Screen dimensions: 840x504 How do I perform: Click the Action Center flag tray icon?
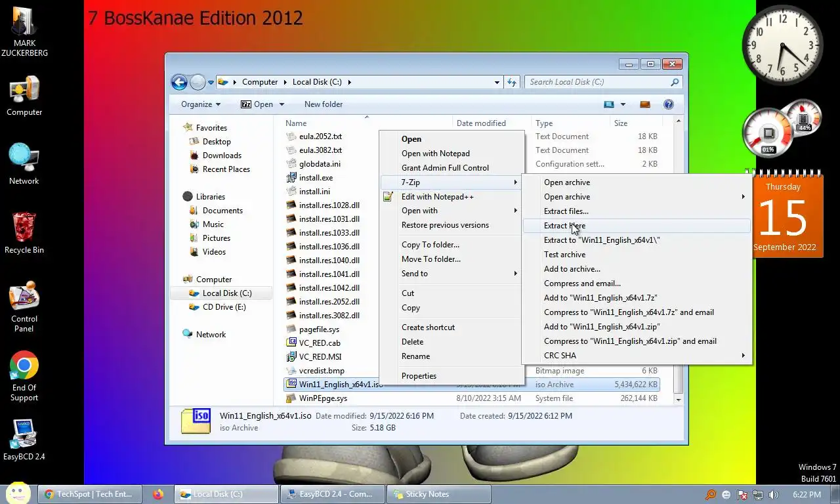click(742, 495)
